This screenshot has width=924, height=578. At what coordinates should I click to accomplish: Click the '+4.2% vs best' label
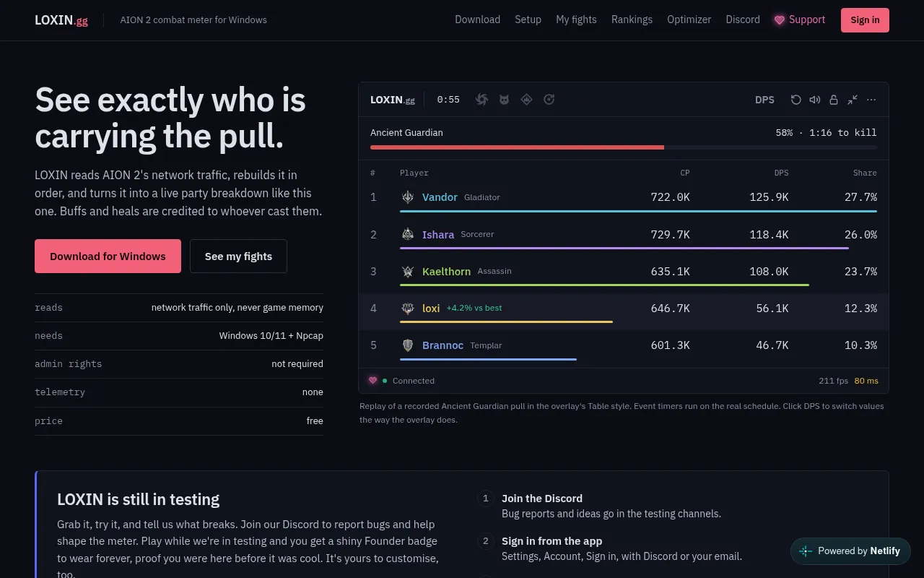click(474, 308)
